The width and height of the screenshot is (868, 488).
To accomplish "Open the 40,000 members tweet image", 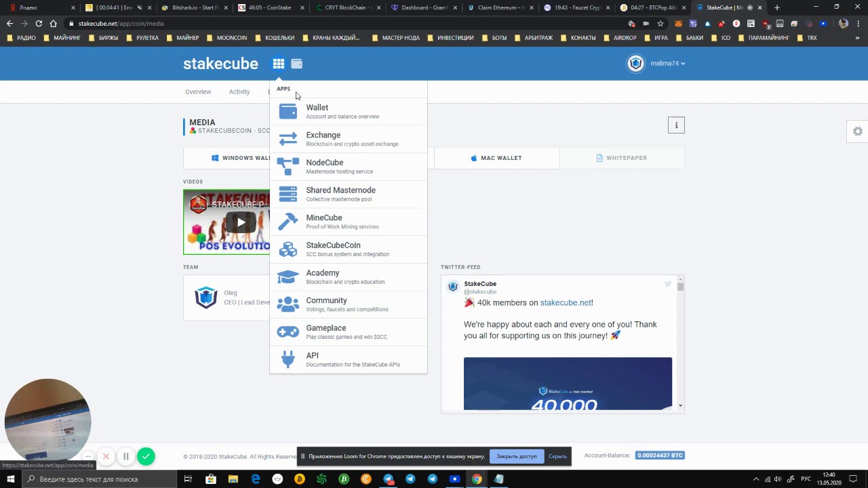I will click(x=568, y=384).
